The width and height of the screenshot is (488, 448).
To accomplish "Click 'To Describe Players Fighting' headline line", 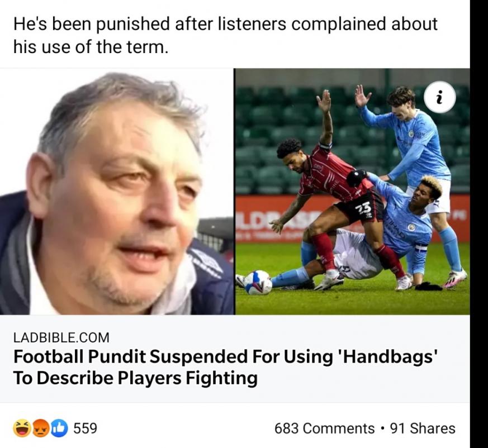I will tap(135, 378).
